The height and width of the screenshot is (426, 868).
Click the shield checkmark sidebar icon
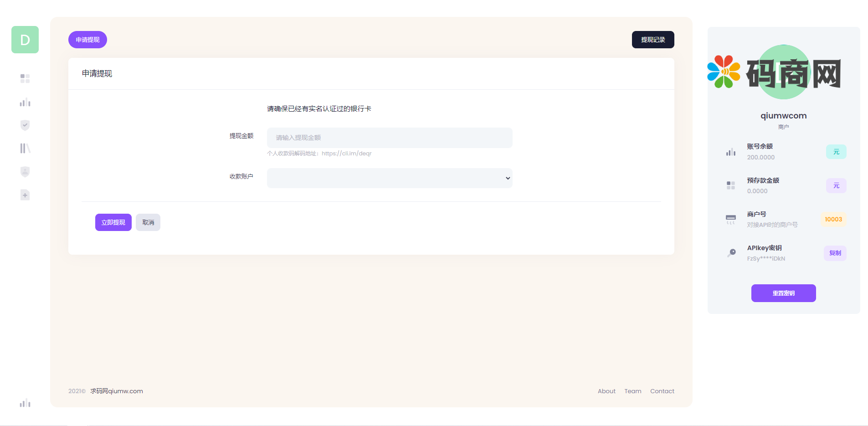(25, 125)
